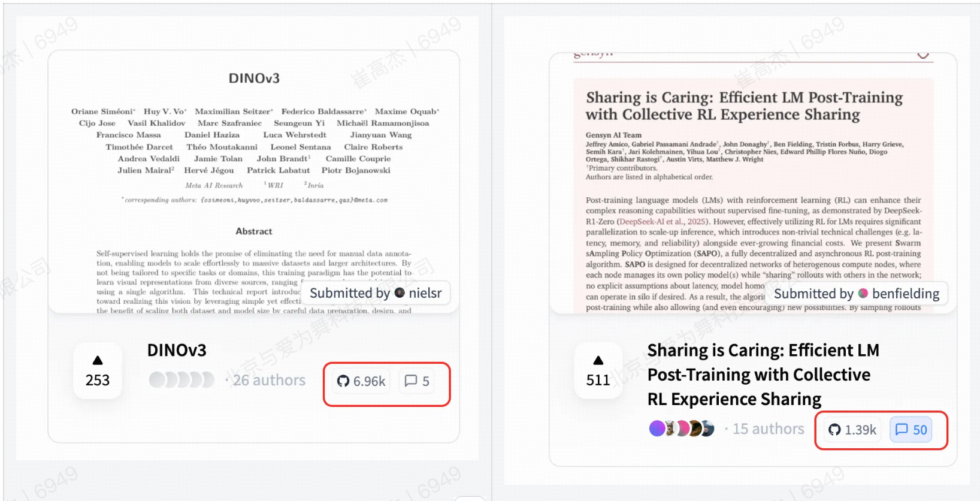980x501 pixels.
Task: Open nielsr submitter profile name
Action: (425, 292)
